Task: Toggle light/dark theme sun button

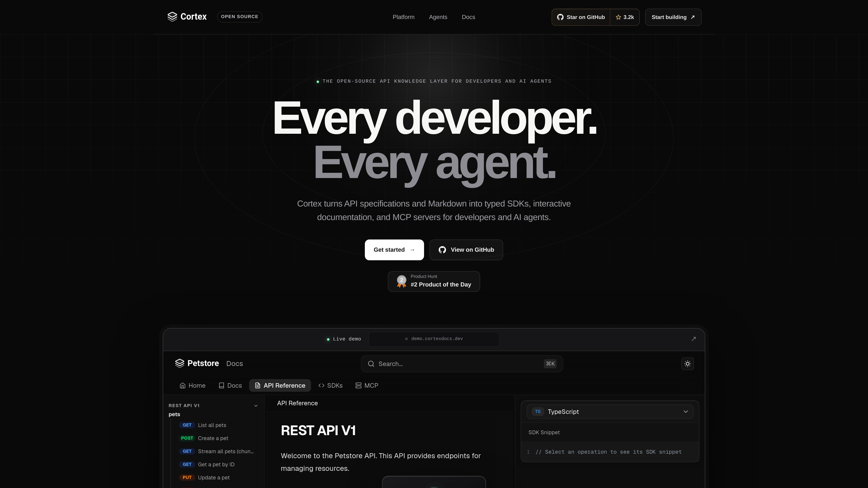Action: 687,364
